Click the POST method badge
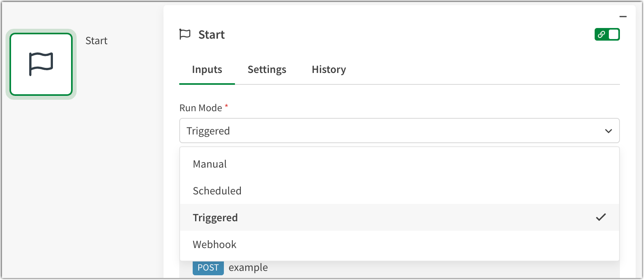This screenshot has width=644, height=280. point(208,267)
